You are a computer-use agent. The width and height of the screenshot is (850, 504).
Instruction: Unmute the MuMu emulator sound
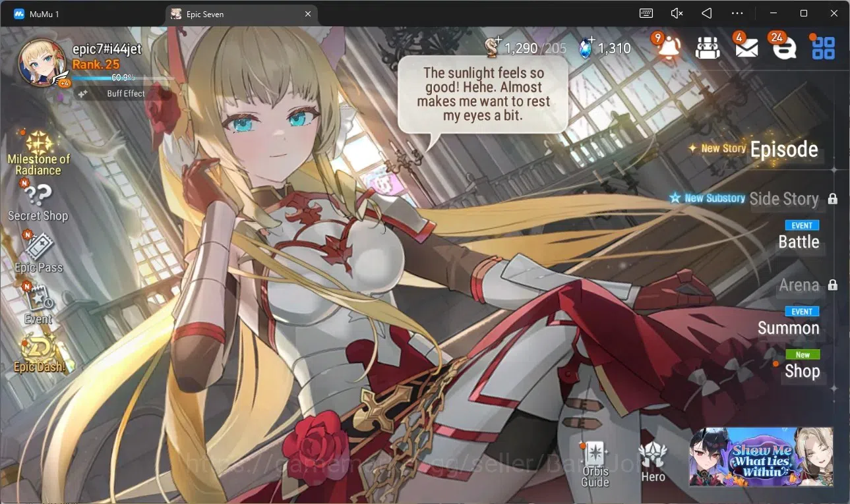coord(677,13)
